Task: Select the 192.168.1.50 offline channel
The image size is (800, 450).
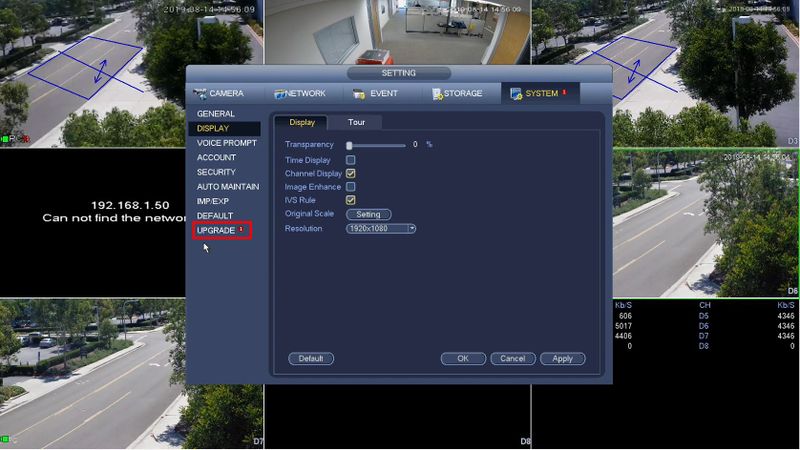Action: click(92, 222)
